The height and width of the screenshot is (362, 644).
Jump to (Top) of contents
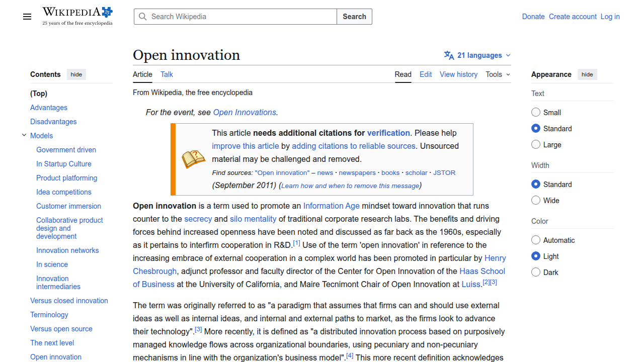pyautogui.click(x=39, y=94)
